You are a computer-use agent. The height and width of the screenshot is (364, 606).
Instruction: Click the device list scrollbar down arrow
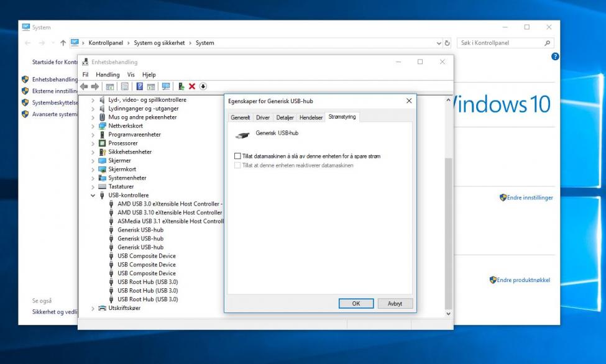click(448, 314)
